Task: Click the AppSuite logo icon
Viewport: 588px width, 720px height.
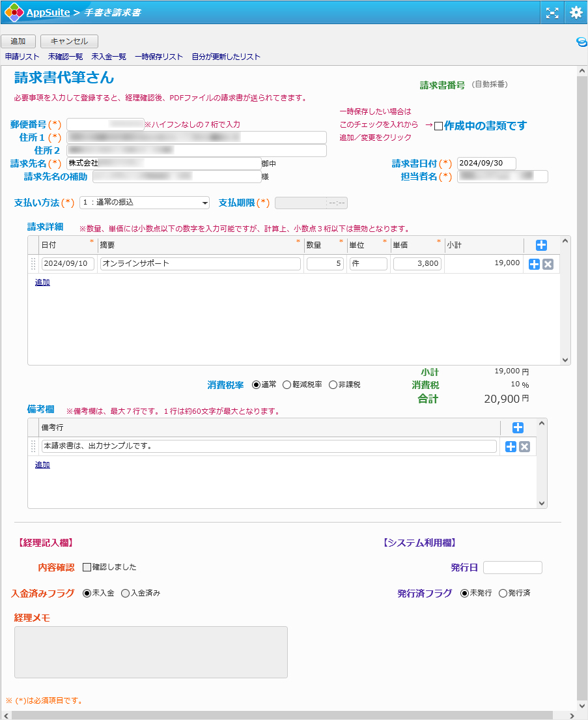Action: [15, 11]
